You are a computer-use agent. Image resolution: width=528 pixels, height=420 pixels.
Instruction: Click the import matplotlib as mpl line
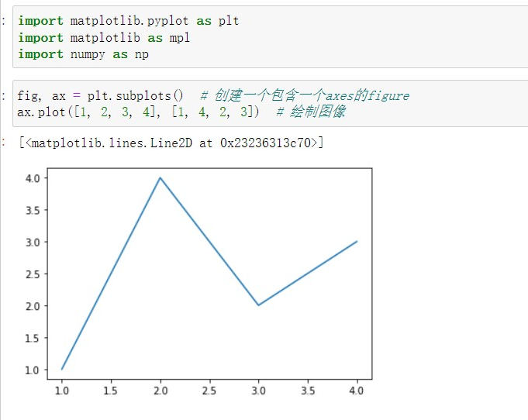pos(104,38)
